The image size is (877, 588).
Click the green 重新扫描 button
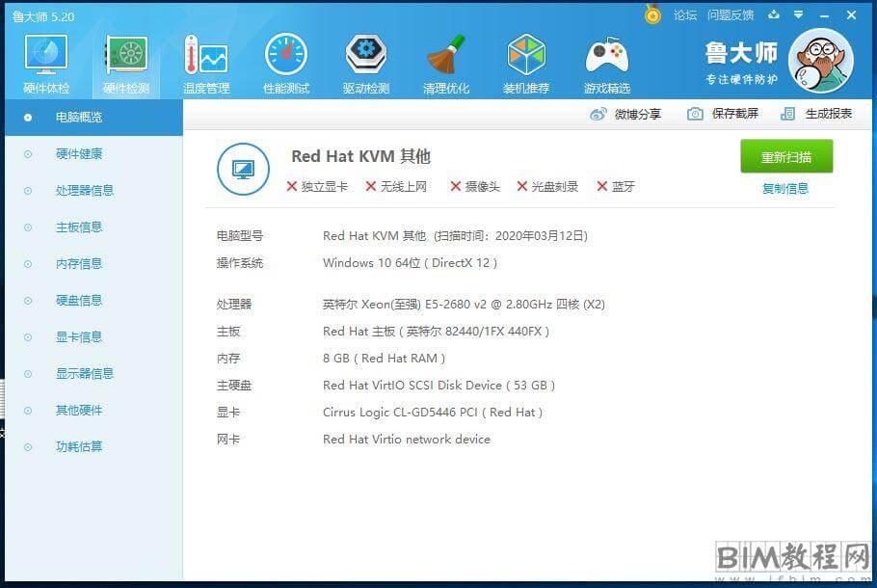click(x=786, y=157)
